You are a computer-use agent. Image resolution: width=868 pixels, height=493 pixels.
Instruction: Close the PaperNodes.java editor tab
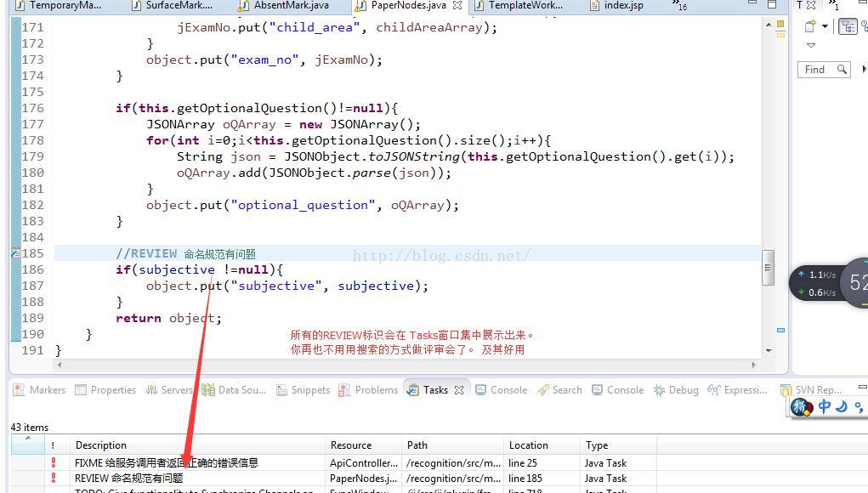click(457, 6)
